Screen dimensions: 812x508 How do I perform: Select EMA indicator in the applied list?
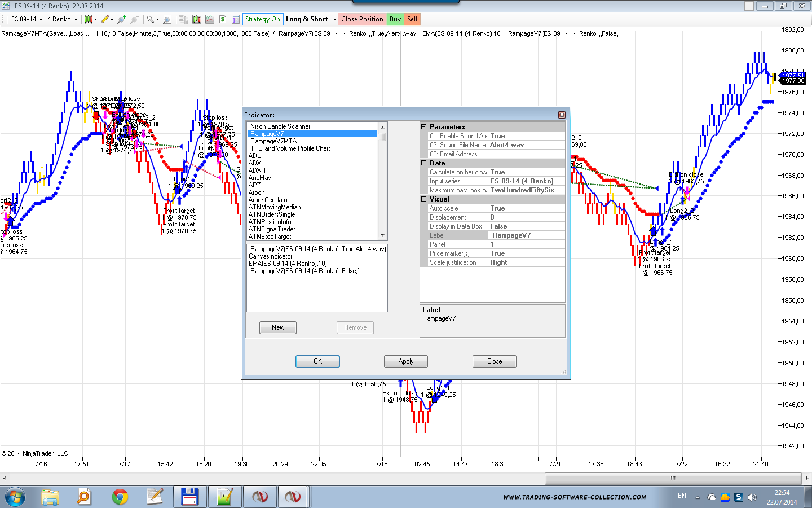click(288, 264)
